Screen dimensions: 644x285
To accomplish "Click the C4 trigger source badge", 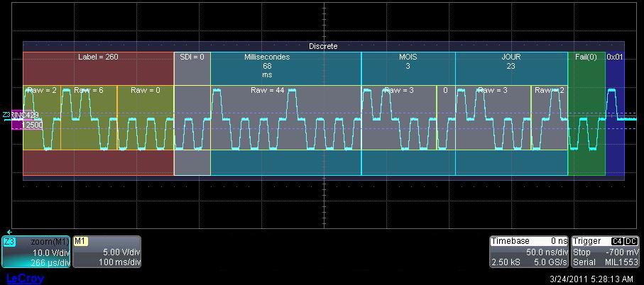I will point(616,242).
